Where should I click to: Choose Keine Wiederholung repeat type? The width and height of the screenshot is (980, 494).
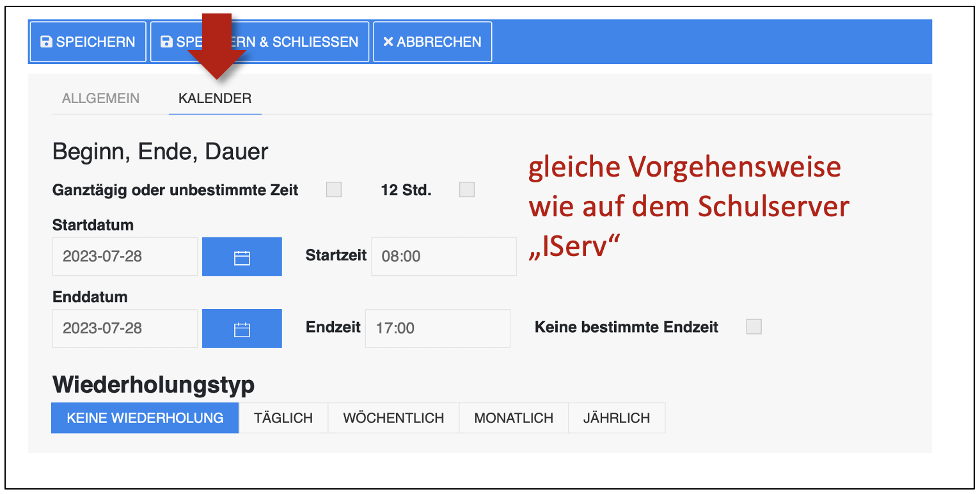[145, 418]
